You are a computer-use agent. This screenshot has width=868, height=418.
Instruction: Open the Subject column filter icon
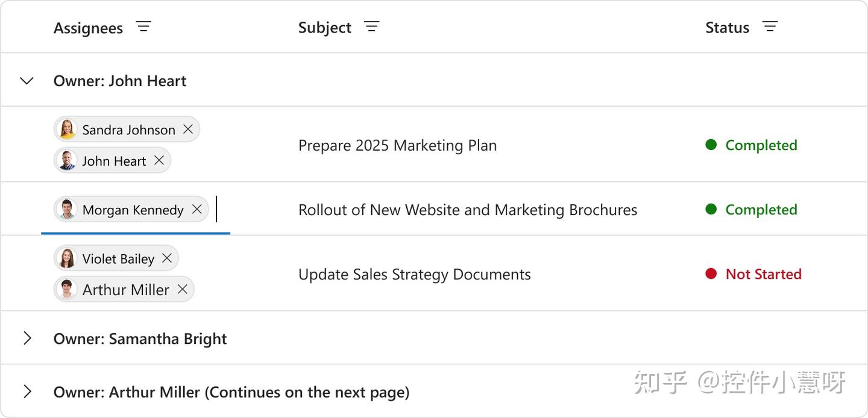[371, 27]
